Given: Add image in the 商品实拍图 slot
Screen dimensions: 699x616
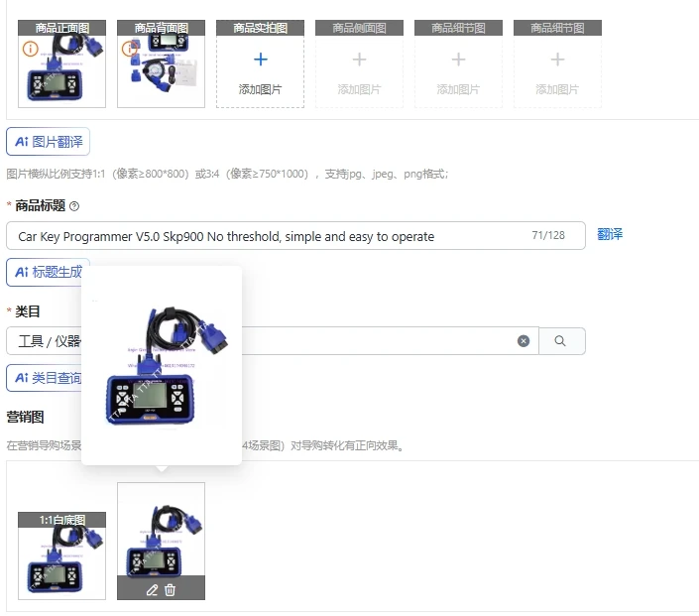Looking at the screenshot, I should [x=261, y=63].
